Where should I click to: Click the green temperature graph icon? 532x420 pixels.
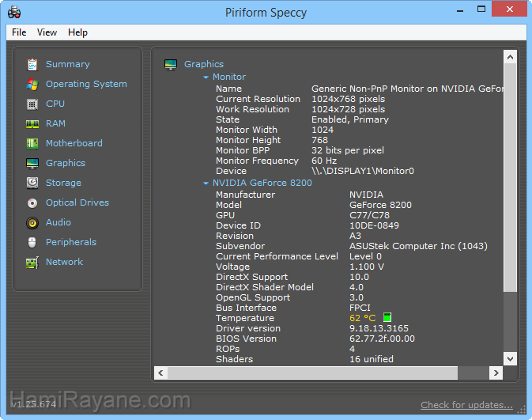coord(387,317)
